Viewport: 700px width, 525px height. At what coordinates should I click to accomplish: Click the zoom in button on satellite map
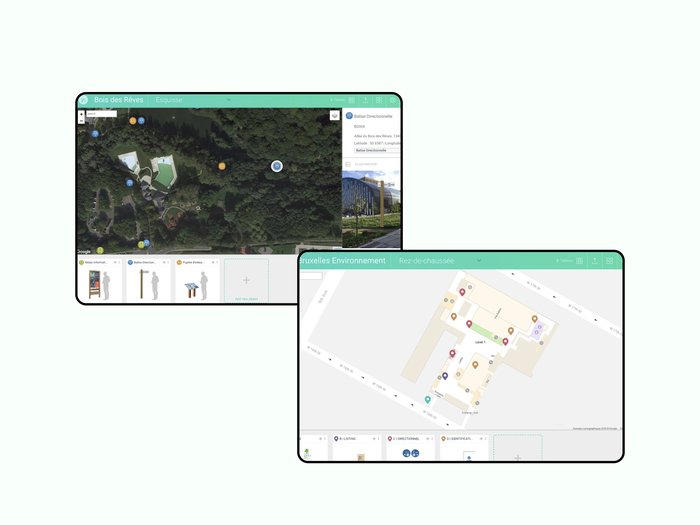point(81,112)
